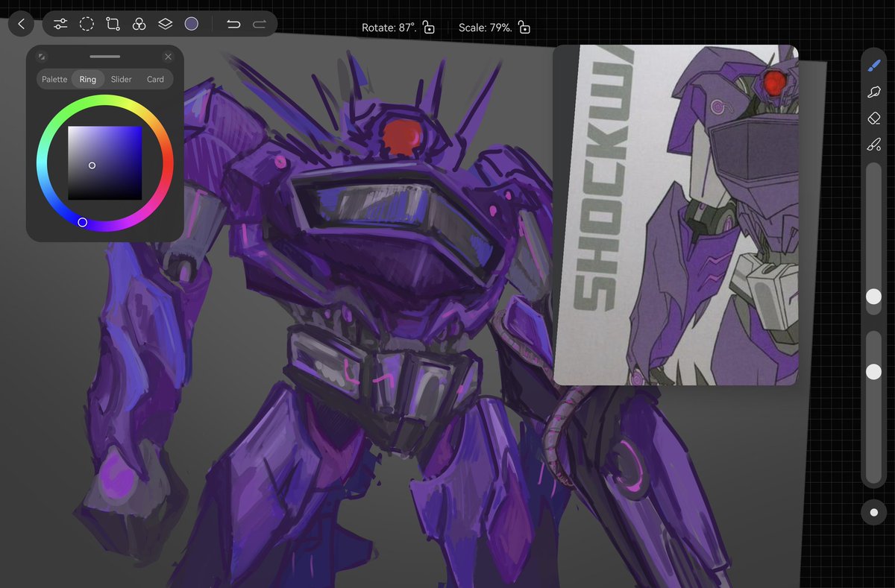Tap the Scale: 79% label
The width and height of the screenshot is (895, 588).
coord(485,28)
